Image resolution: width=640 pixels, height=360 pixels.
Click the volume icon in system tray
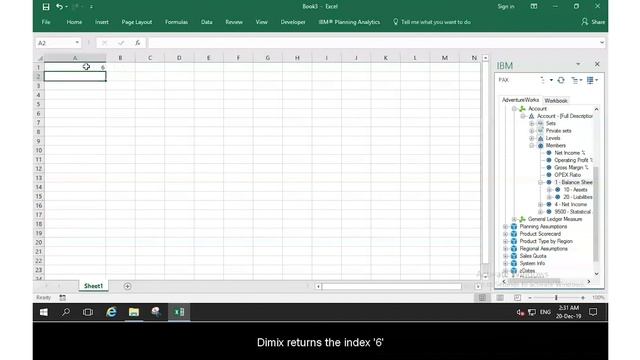click(520, 312)
